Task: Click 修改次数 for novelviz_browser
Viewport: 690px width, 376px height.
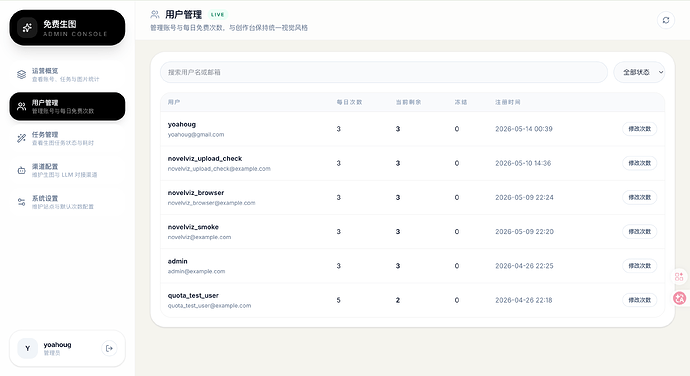Action: pos(639,197)
